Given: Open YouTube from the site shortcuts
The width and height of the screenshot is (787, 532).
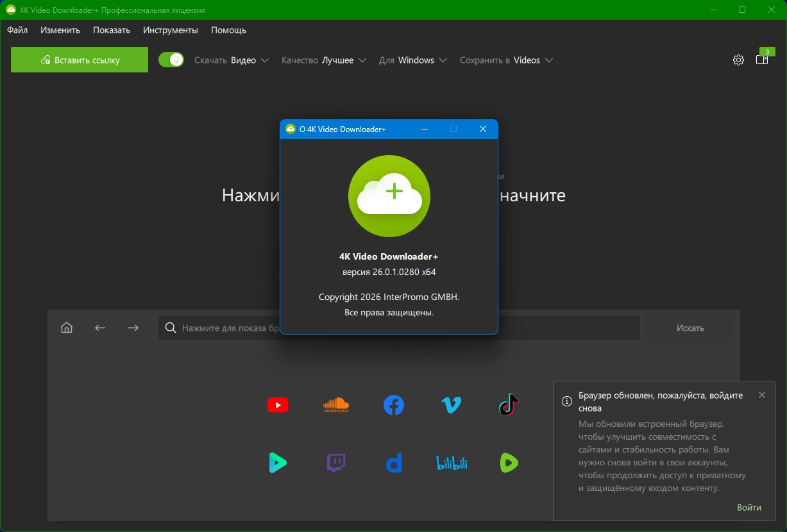Looking at the screenshot, I should (278, 405).
